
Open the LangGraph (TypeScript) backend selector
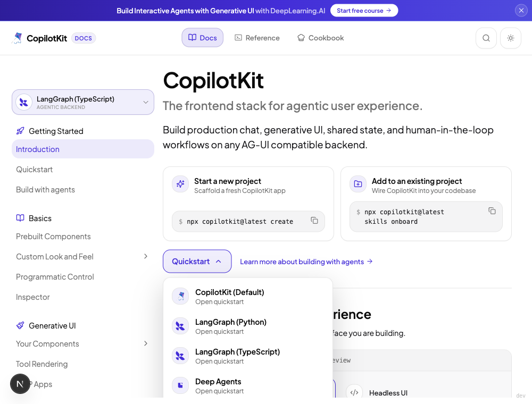click(83, 102)
